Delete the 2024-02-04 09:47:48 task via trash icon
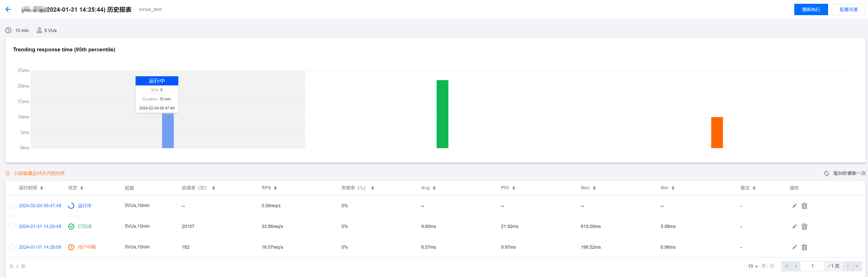This screenshot has height=277, width=868. [x=804, y=206]
